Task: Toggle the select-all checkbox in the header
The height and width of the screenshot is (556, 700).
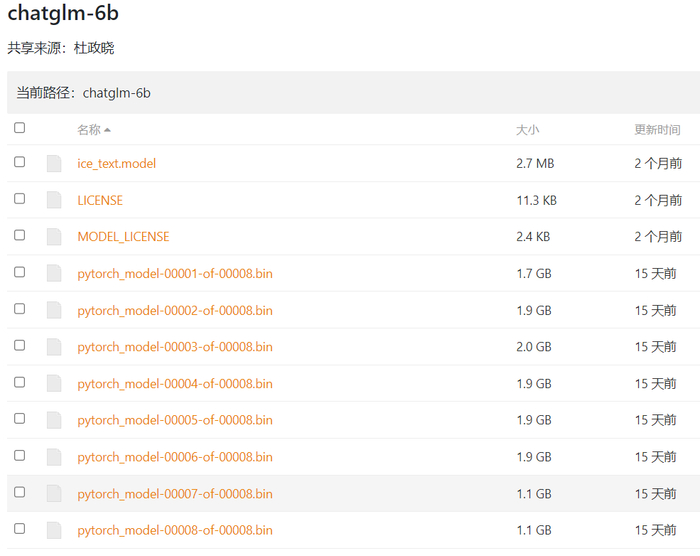Action: [x=20, y=128]
